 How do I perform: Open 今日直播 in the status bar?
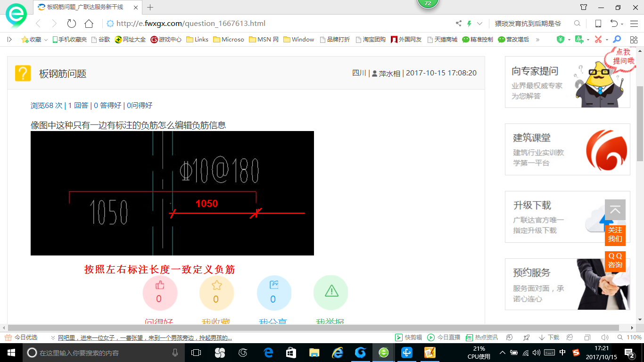pyautogui.click(x=444, y=337)
